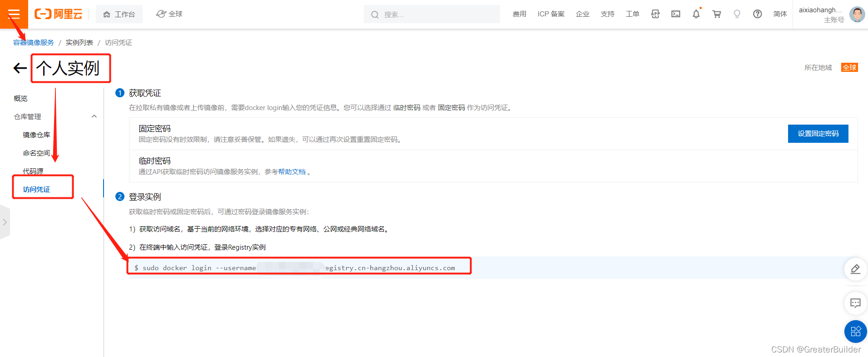Expand the collapsed left side panel handle
Screen dimensions: 868x357
[x=5, y=222]
